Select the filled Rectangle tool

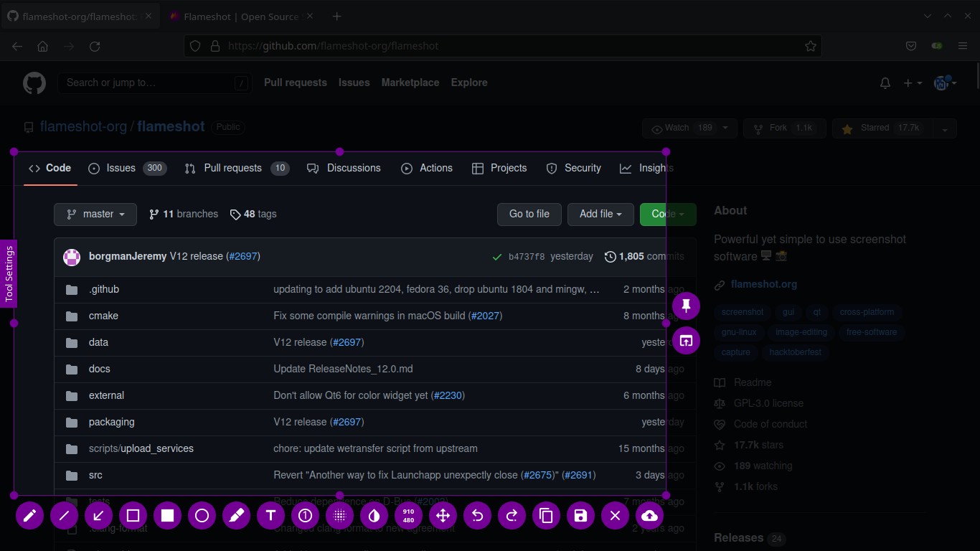[x=167, y=515]
